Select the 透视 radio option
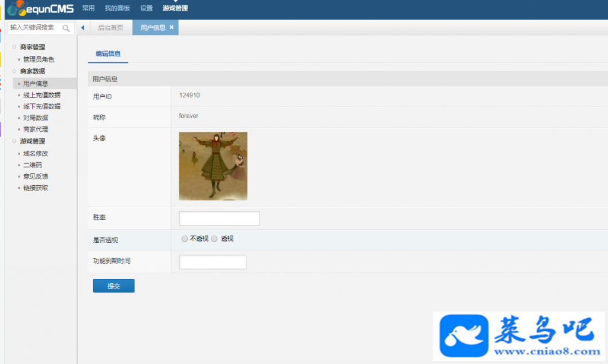608x364 pixels. click(214, 239)
